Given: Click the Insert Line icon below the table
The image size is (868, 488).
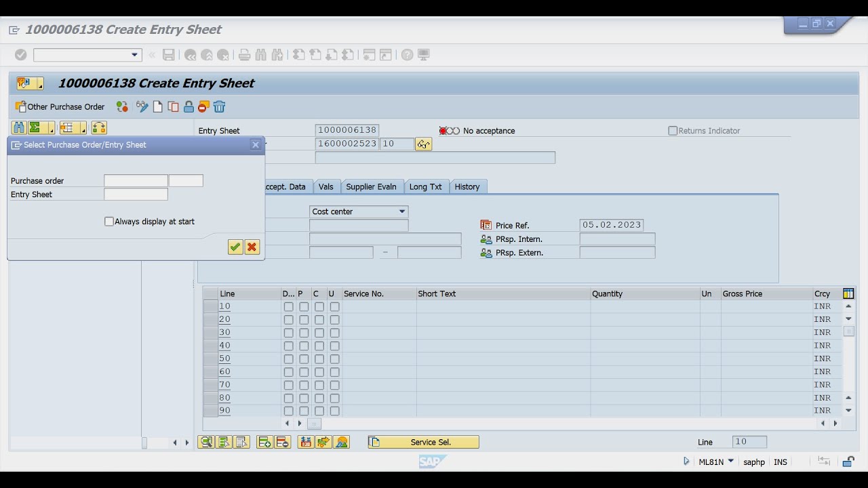Looking at the screenshot, I should coord(264,442).
